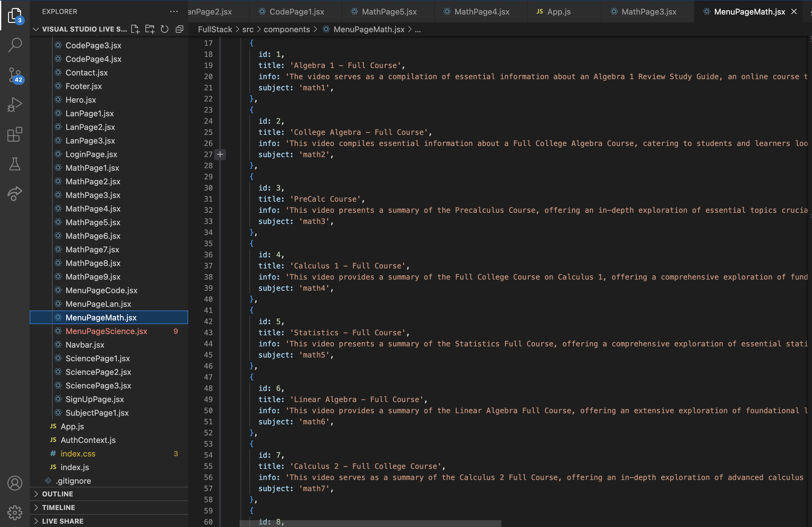Open MenuPageScience.jsx in the file tree
The height and width of the screenshot is (527, 812).
[x=106, y=331]
